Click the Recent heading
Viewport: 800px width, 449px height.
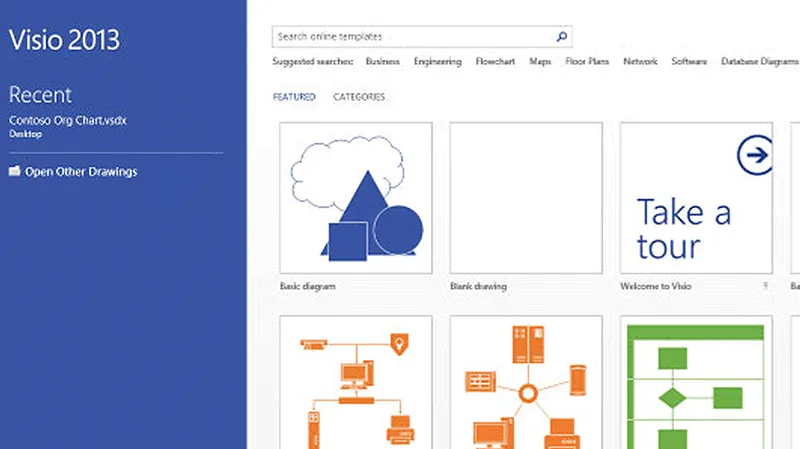click(40, 95)
